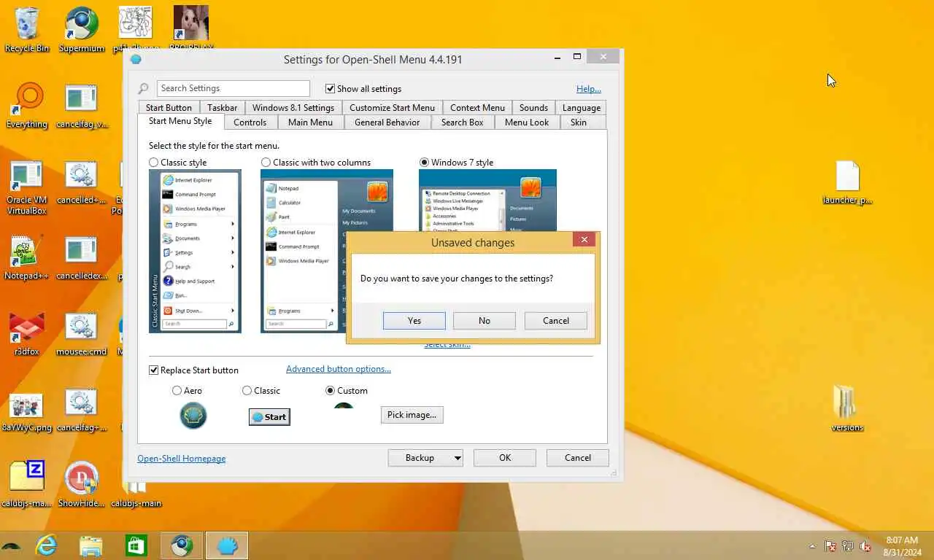
Task: Select the calubjs-main folder icon
Action: click(136, 492)
